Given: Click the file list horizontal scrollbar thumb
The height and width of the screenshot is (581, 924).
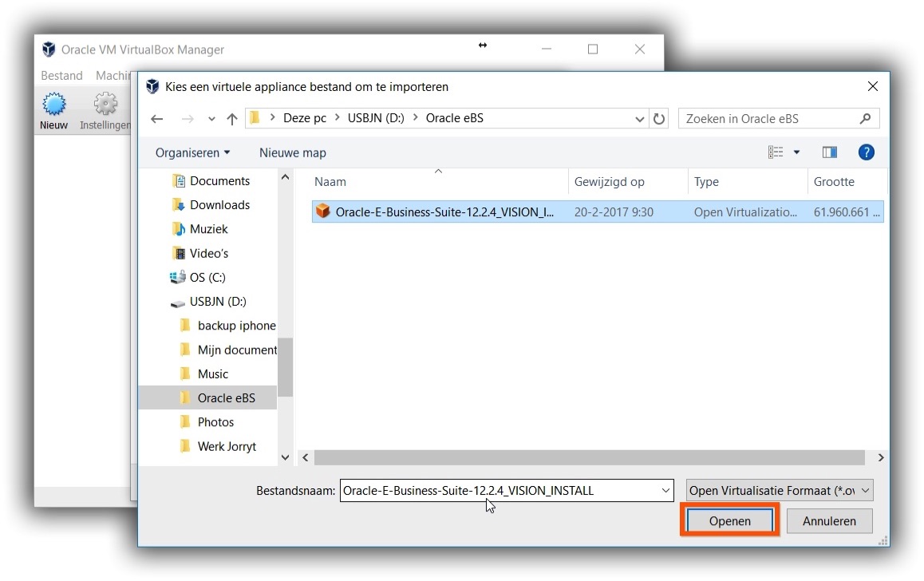Looking at the screenshot, I should pyautogui.click(x=590, y=458).
